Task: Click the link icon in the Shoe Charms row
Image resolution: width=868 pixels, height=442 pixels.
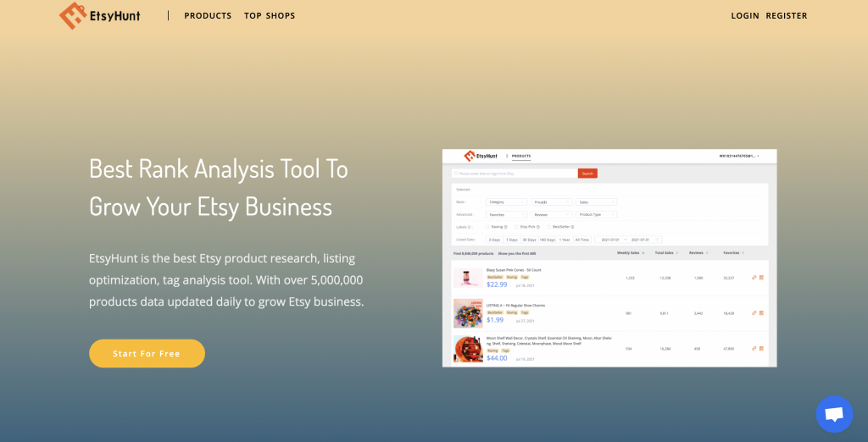Action: pyautogui.click(x=754, y=312)
